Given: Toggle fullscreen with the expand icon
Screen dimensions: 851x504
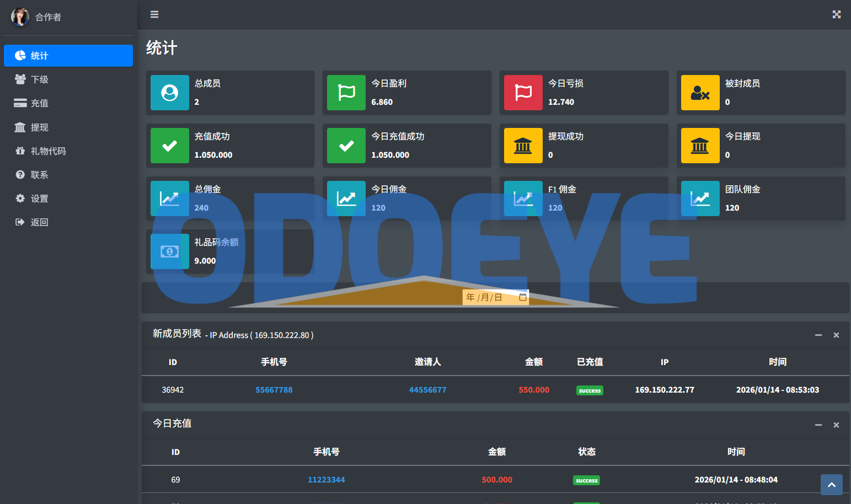Looking at the screenshot, I should [836, 14].
